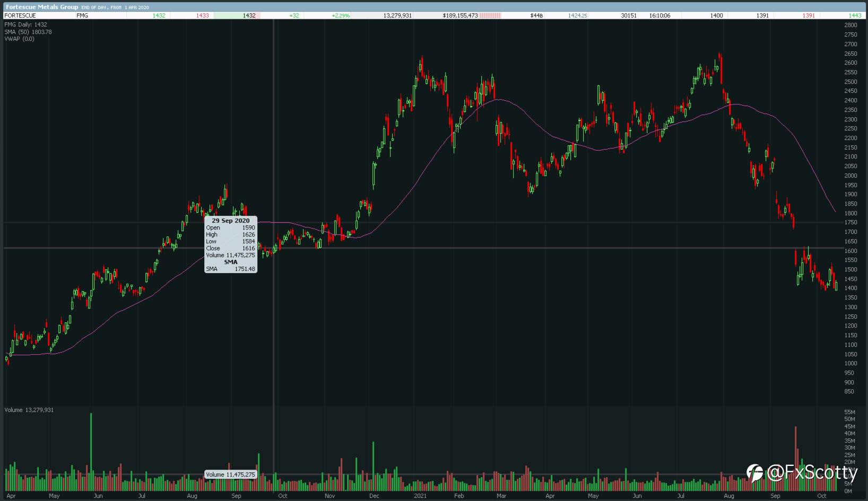Click the Volume 13,279,931 panel label

pos(29,410)
